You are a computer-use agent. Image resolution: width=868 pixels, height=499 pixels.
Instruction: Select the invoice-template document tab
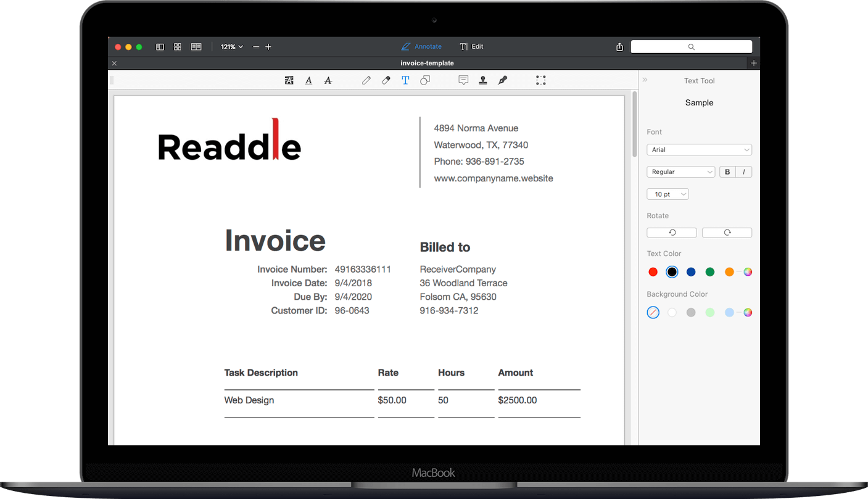tap(427, 63)
